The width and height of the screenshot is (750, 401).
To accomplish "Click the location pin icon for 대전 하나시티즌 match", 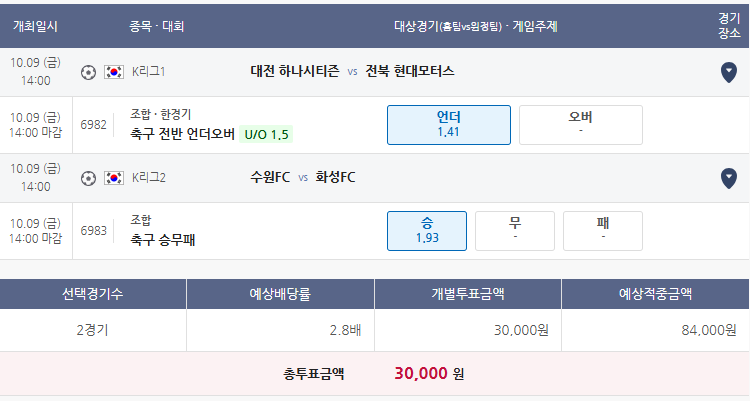I will 728,72.
